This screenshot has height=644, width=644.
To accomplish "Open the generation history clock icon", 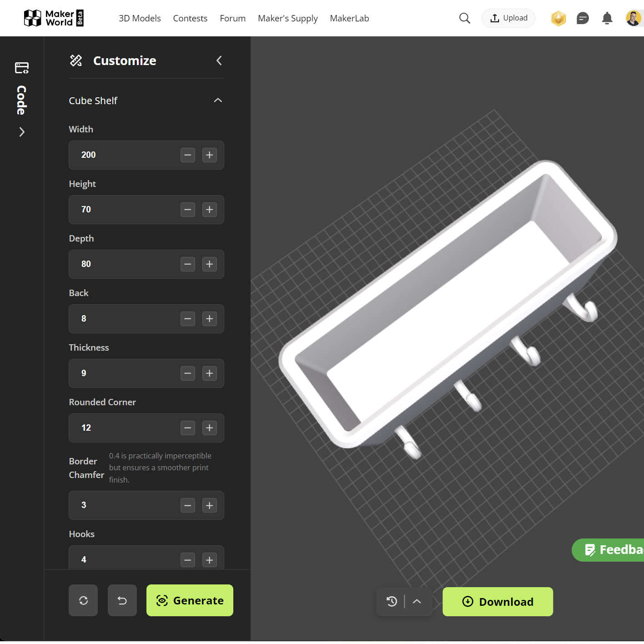I will [392, 601].
